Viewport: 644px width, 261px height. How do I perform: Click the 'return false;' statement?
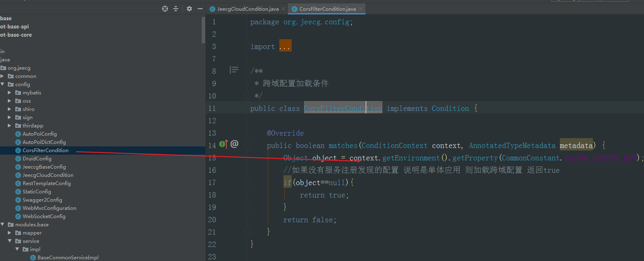(x=310, y=220)
